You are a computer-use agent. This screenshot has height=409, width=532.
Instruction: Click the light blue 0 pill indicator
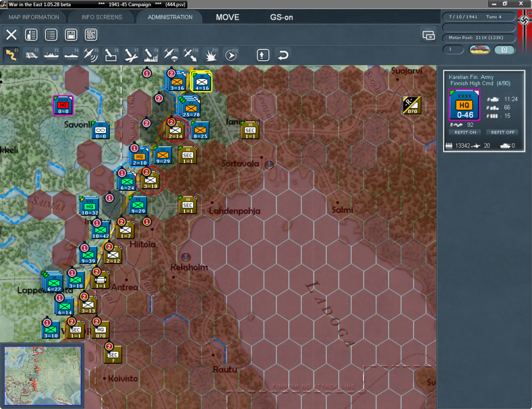click(504, 50)
